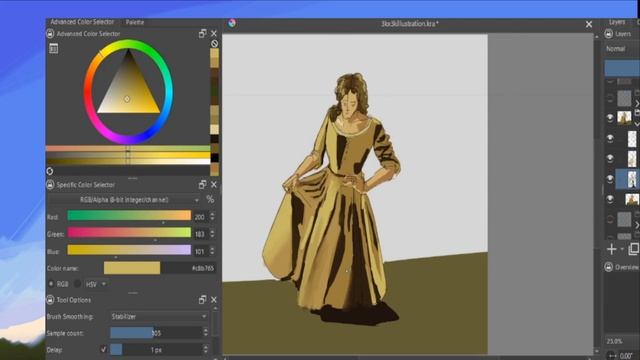Close the Specific Color Selector docker
The height and width of the screenshot is (360, 640).
click(x=214, y=184)
